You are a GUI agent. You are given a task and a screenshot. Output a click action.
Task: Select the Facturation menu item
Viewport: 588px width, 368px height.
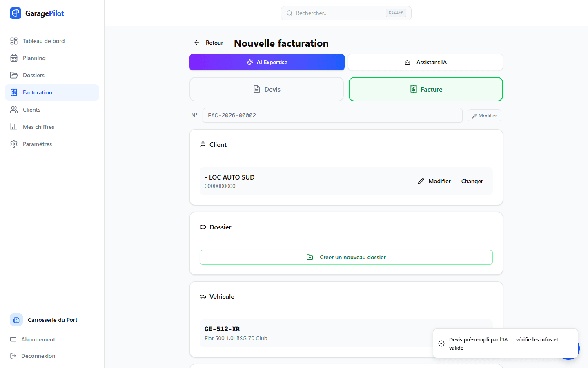pos(52,92)
